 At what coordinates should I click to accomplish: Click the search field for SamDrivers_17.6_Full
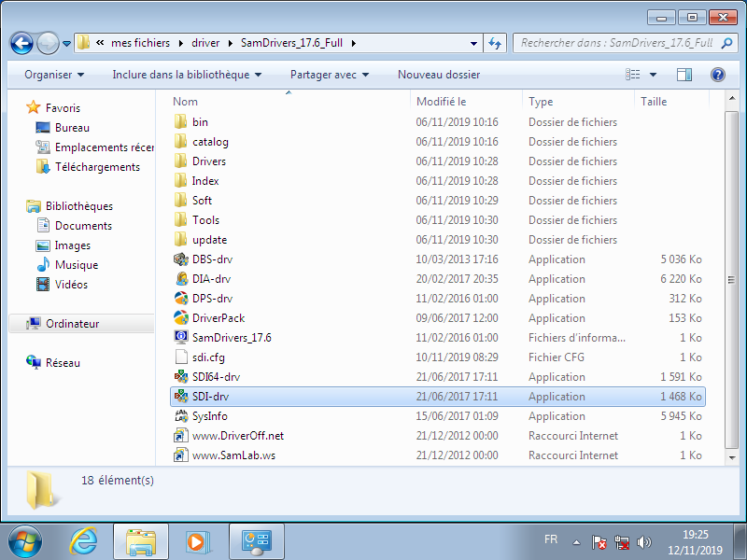[x=616, y=43]
